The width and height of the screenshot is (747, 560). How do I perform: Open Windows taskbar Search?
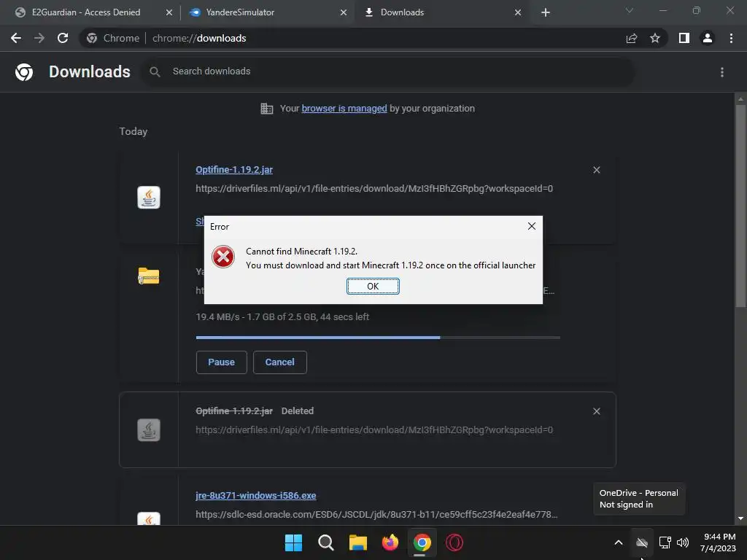click(326, 542)
